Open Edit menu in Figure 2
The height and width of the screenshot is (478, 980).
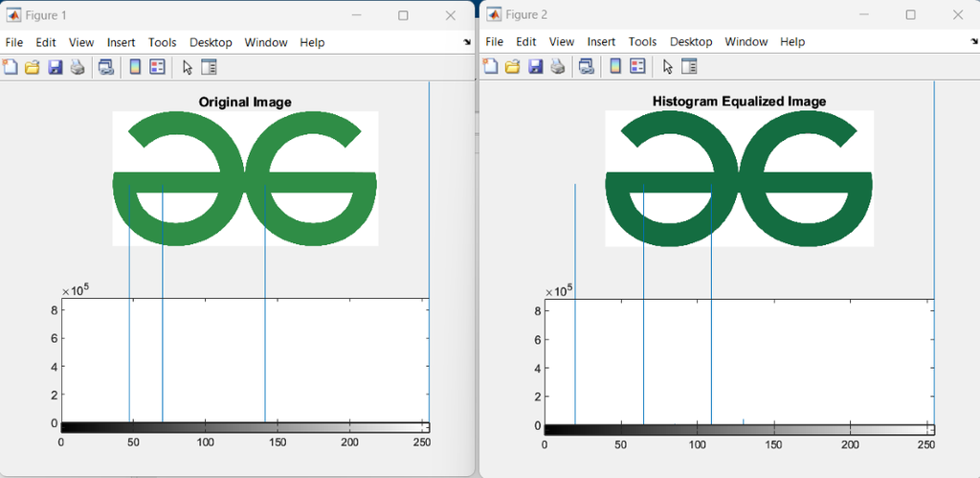click(x=526, y=41)
